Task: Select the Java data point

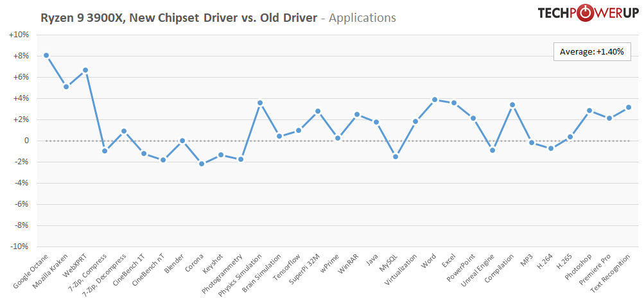Action: (376, 122)
